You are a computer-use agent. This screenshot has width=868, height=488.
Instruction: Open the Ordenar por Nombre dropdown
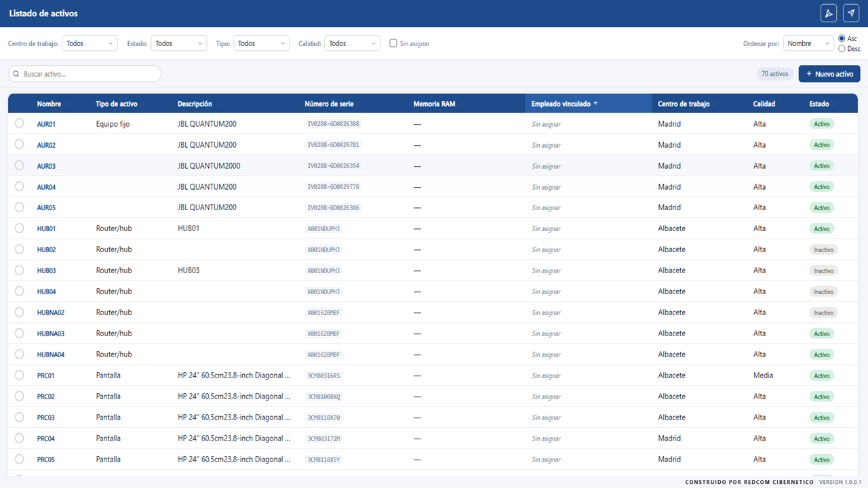(x=808, y=43)
